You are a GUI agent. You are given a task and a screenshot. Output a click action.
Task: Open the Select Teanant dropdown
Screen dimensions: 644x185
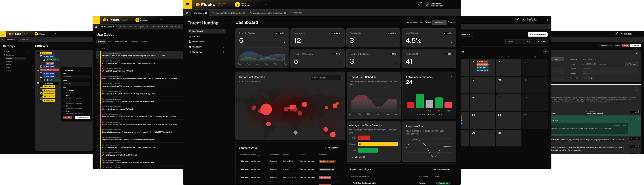326,78
